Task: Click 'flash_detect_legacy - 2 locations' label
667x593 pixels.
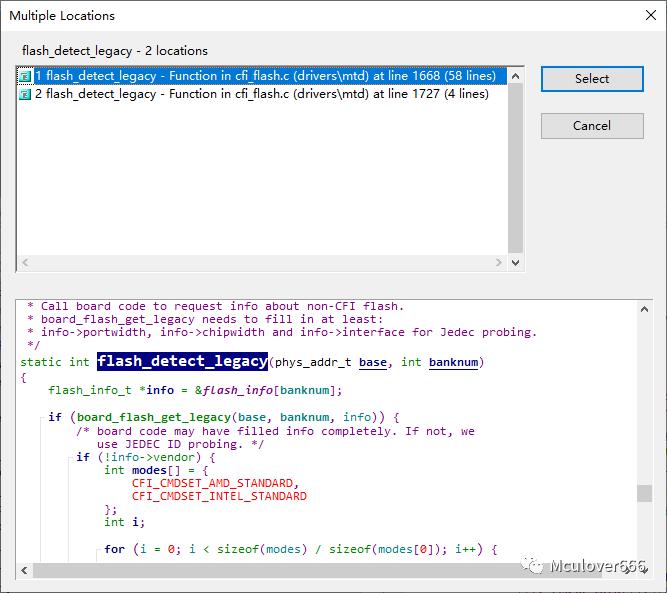Action: 115,51
